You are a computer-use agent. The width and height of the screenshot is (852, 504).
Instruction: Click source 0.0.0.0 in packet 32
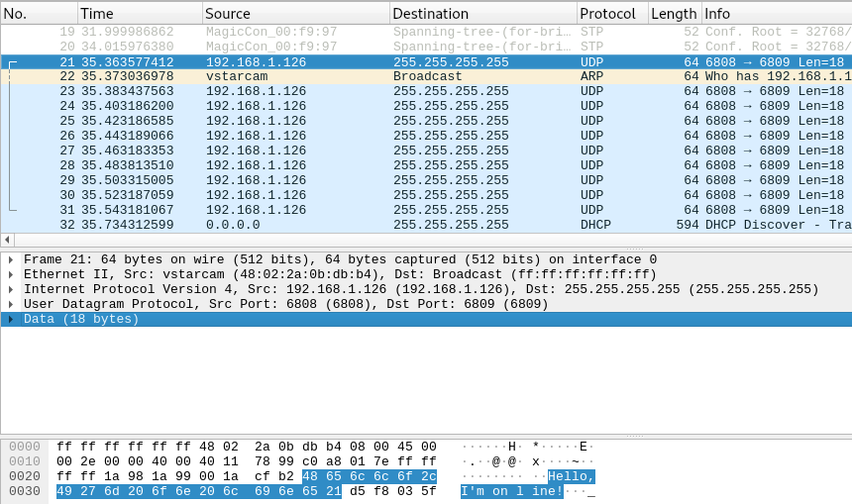(233, 225)
